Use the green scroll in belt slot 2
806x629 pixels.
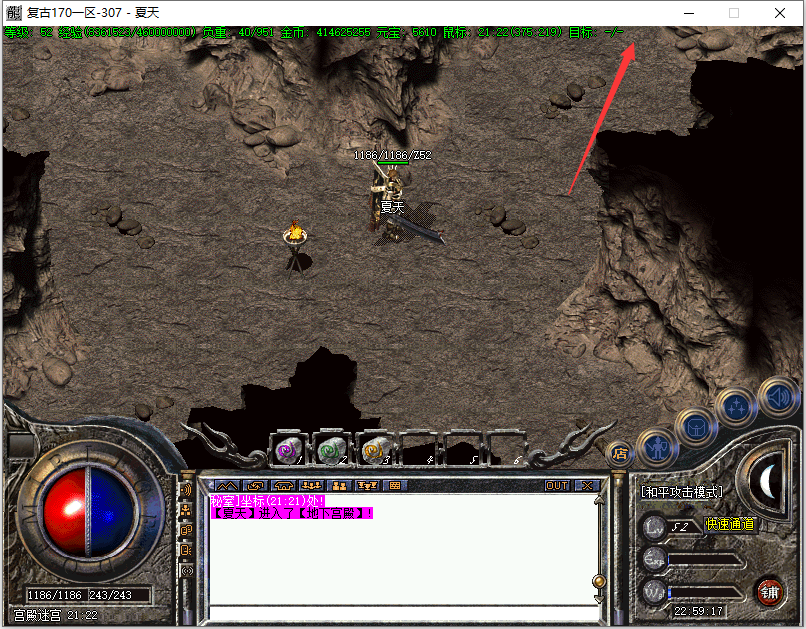click(332, 449)
